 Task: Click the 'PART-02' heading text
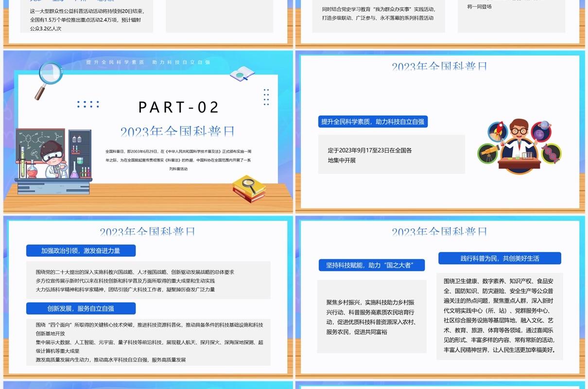tap(179, 107)
